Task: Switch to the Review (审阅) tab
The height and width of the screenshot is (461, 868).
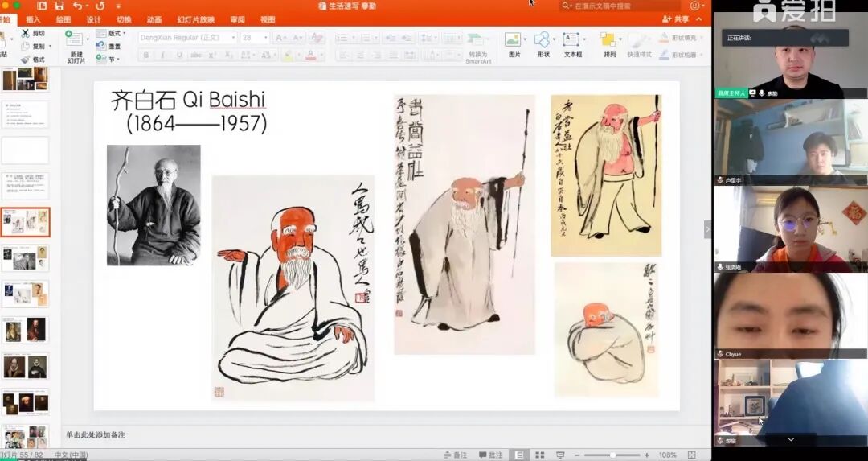Action: coord(237,19)
